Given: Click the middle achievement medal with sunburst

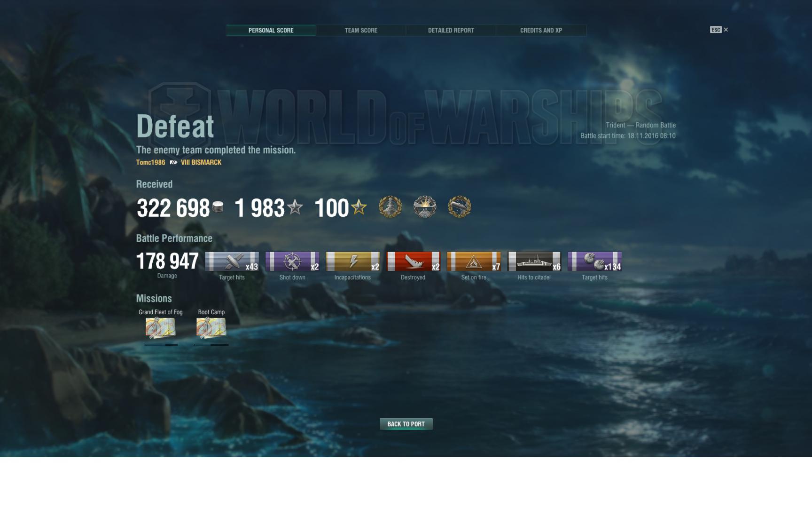Looking at the screenshot, I should (425, 207).
